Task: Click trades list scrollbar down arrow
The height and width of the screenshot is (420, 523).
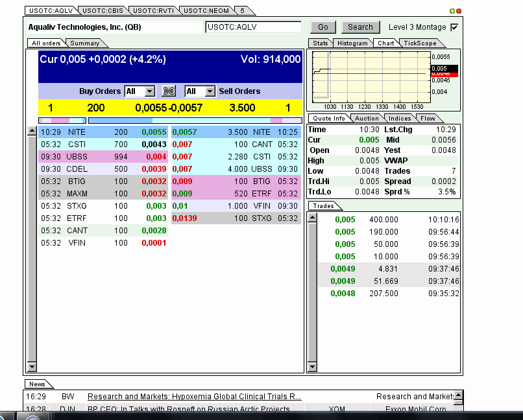Action: pyautogui.click(x=312, y=367)
